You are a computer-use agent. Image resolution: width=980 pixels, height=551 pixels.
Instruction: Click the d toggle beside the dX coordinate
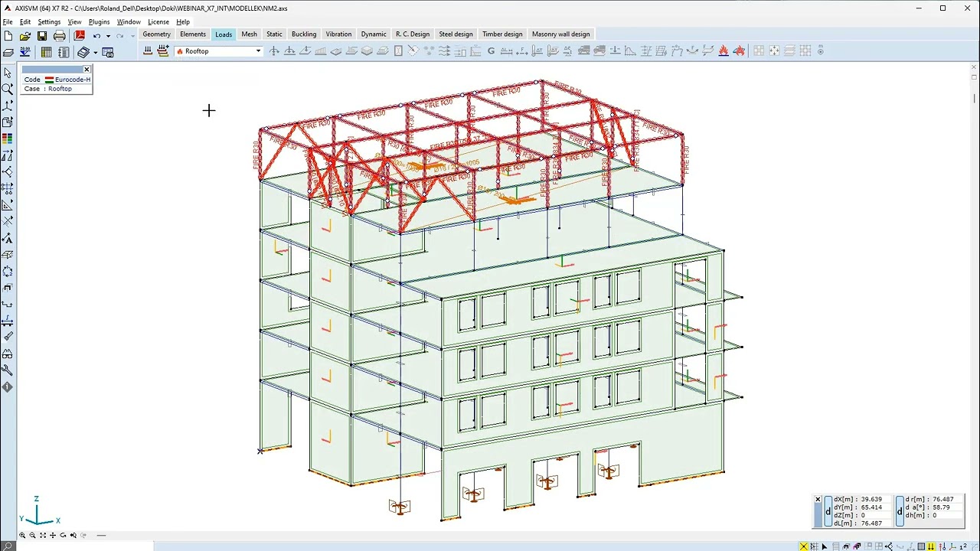(828, 511)
